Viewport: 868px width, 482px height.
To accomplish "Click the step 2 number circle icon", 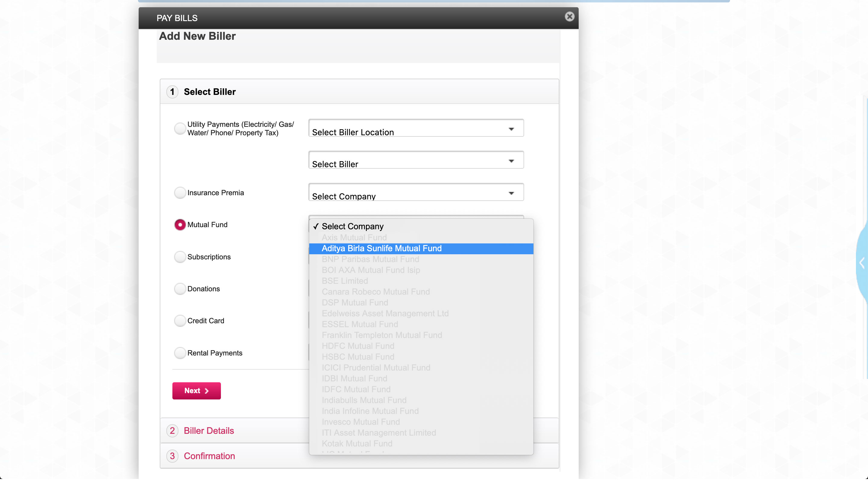I will tap(172, 430).
